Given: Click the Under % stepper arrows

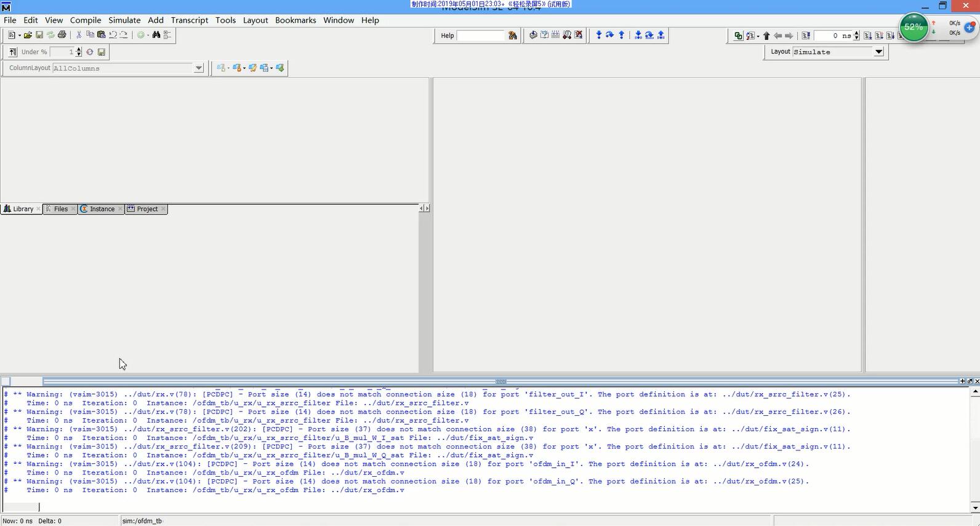Looking at the screenshot, I should (79, 52).
